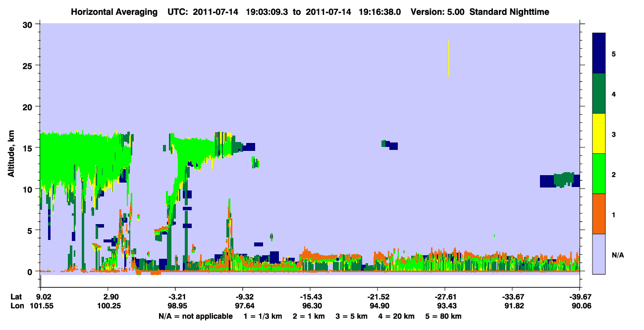Viewport: 644px width, 330px height.
Task: Click the latitude value -3.21
Action: 176,297
